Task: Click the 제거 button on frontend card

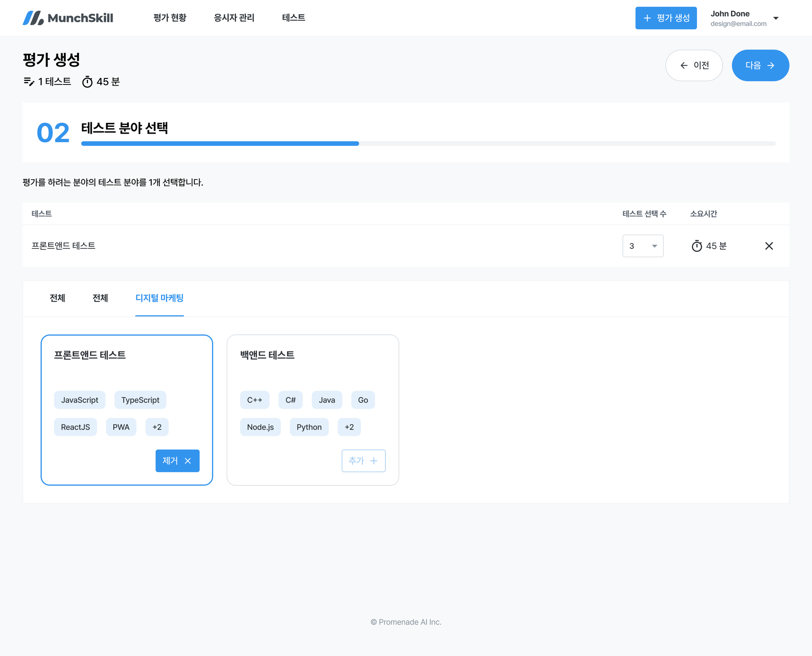Action: coord(177,461)
